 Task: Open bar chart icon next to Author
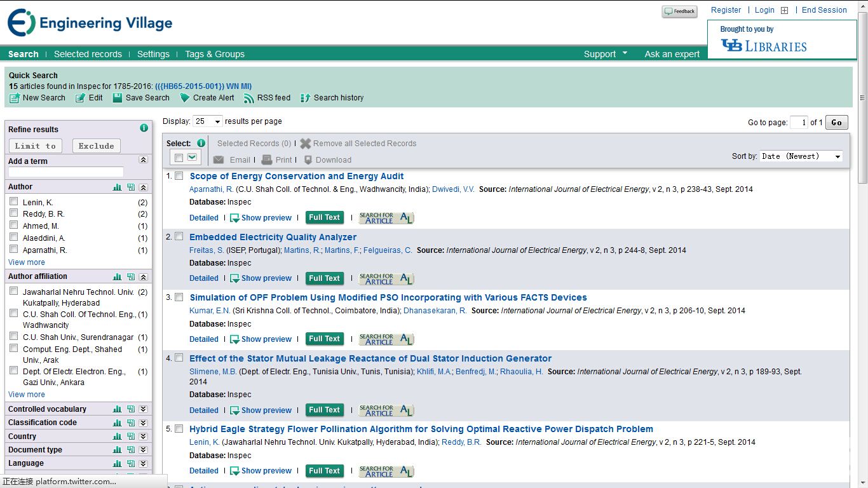(x=117, y=187)
